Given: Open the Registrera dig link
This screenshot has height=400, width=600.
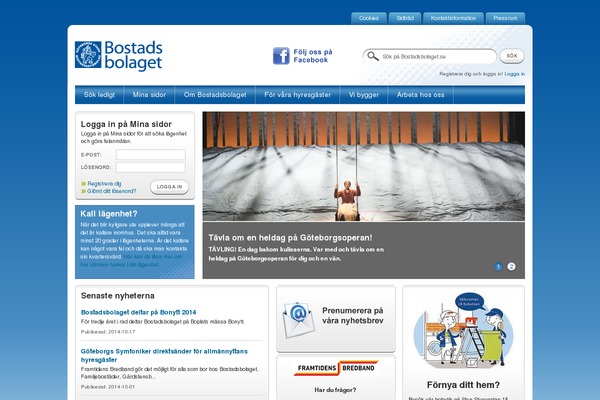Looking at the screenshot, I should click(104, 184).
